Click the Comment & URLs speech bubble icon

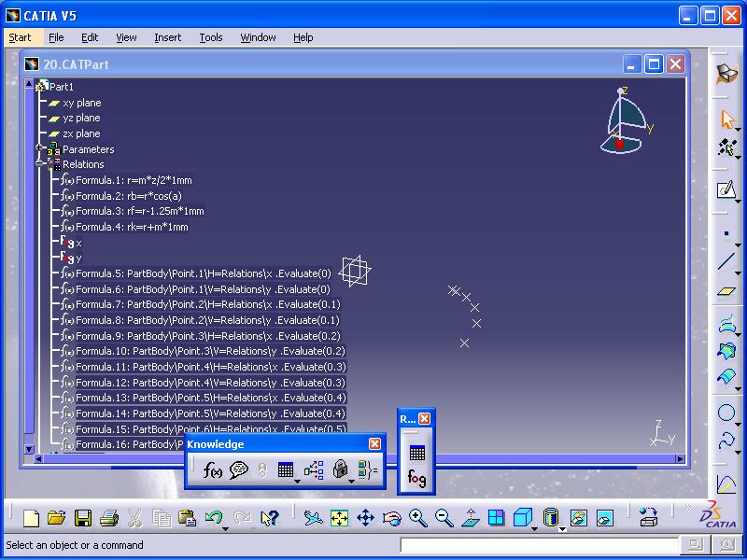[x=238, y=470]
